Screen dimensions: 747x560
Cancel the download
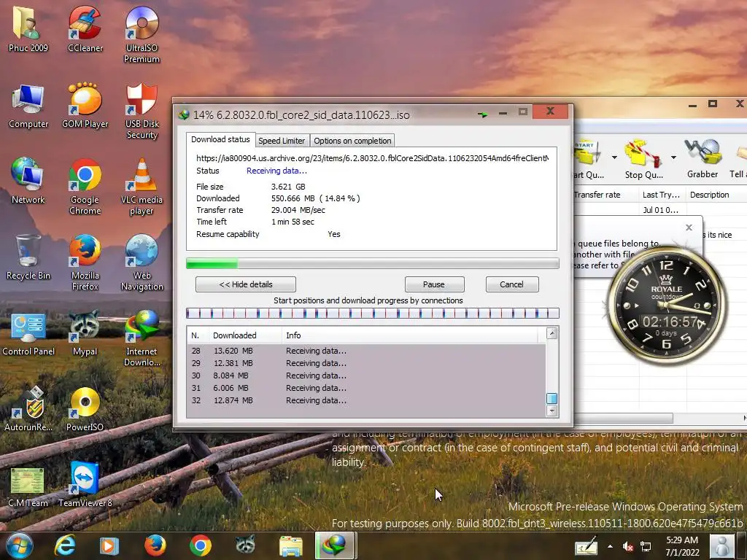pyautogui.click(x=511, y=284)
